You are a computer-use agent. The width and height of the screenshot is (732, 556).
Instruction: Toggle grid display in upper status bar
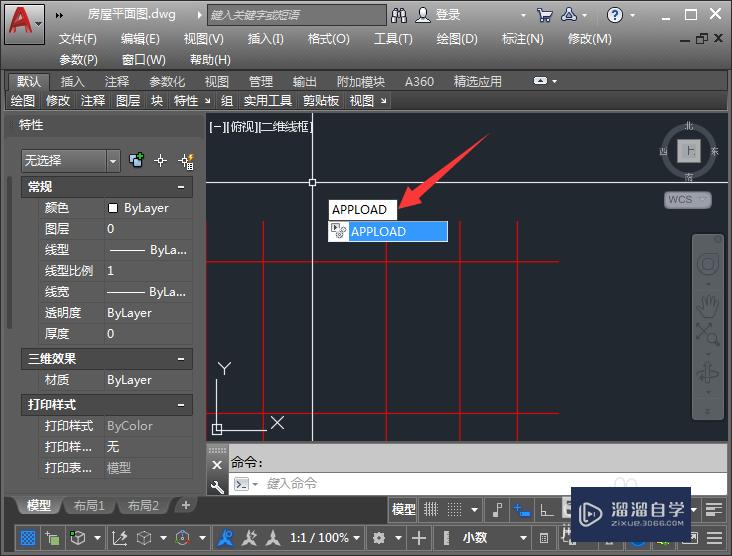coord(430,509)
